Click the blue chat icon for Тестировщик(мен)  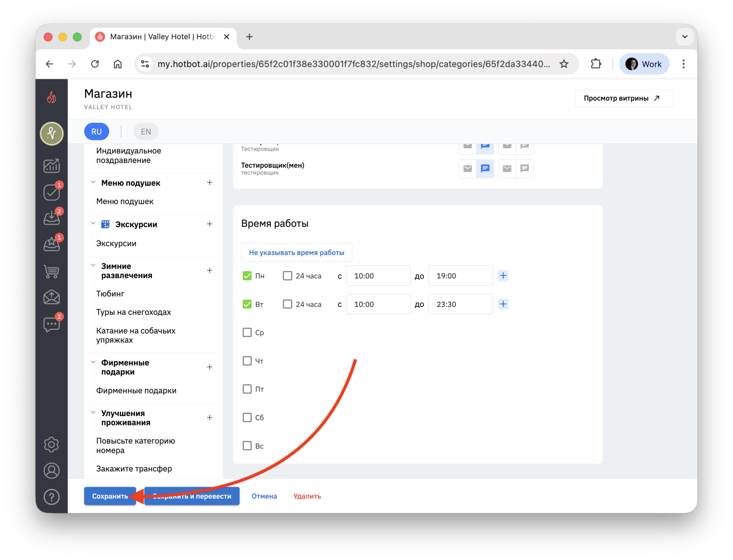click(485, 168)
